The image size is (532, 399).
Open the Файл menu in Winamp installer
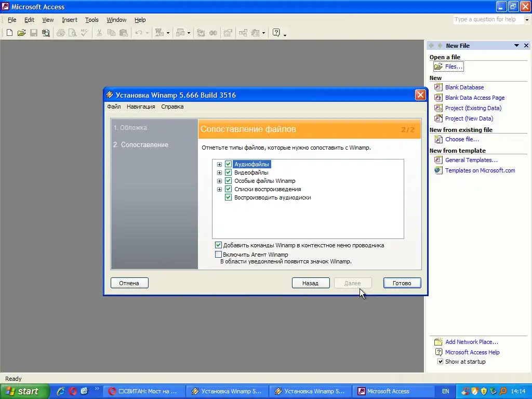[114, 107]
